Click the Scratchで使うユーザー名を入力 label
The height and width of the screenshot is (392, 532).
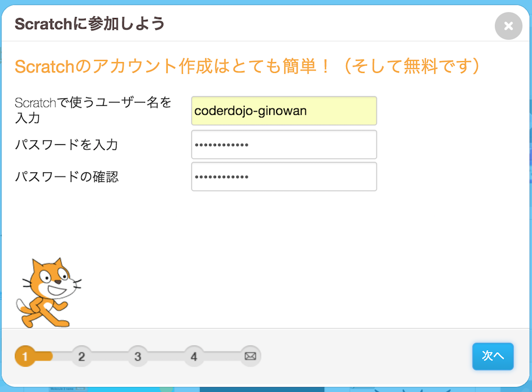point(93,110)
